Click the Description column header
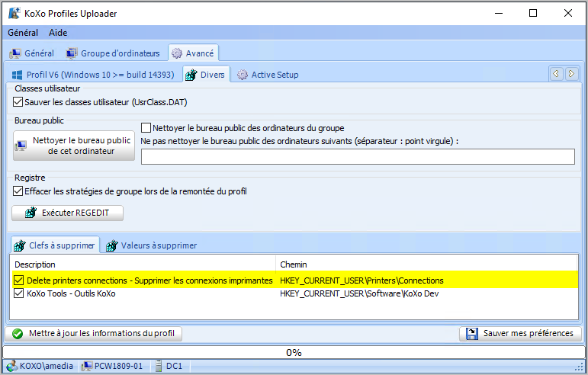Image resolution: width=588 pixels, height=375 pixels. click(35, 264)
